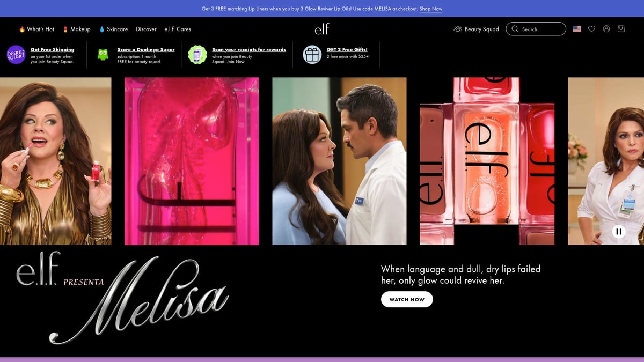The image size is (644, 362).
Task: Click the receipt scan phone icon
Action: (x=197, y=55)
